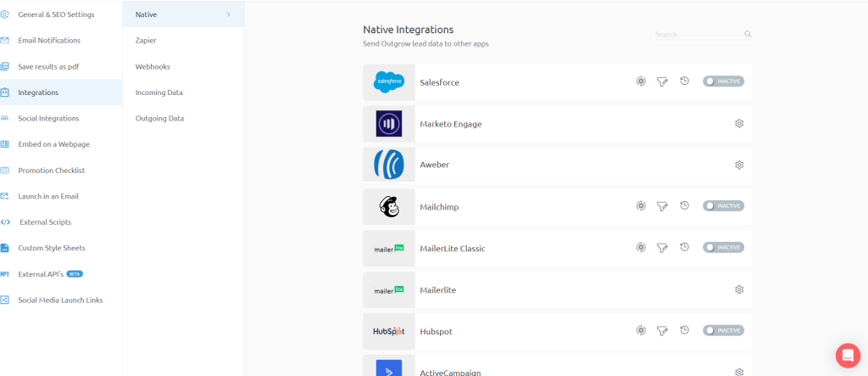This screenshot has height=376, width=868.
Task: View Mailchimp sync history icon
Action: (x=684, y=205)
